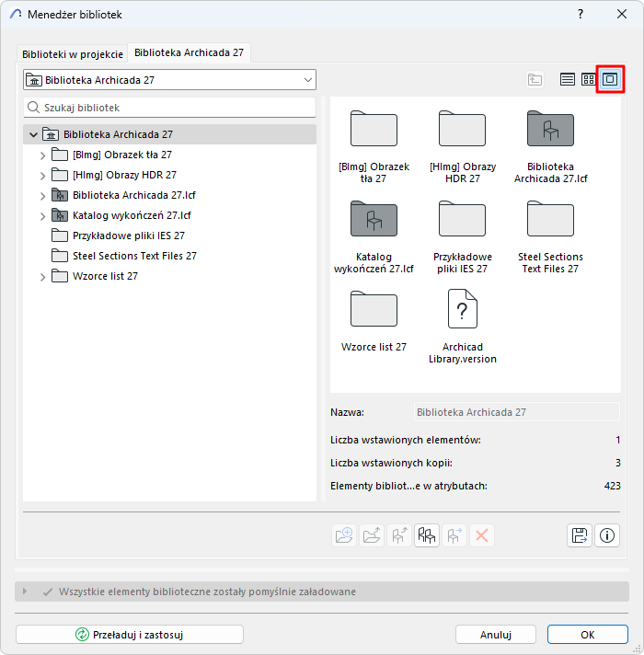Go up one folder level icon
Screen dimensions: 644x655
[535, 79]
